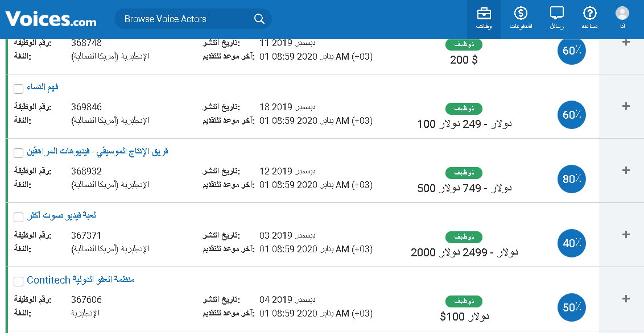
Task: Click the search magnifier icon
Action: 259,19
